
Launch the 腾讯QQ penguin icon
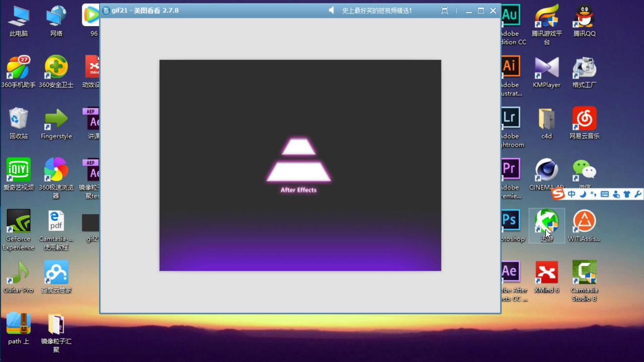point(585,21)
